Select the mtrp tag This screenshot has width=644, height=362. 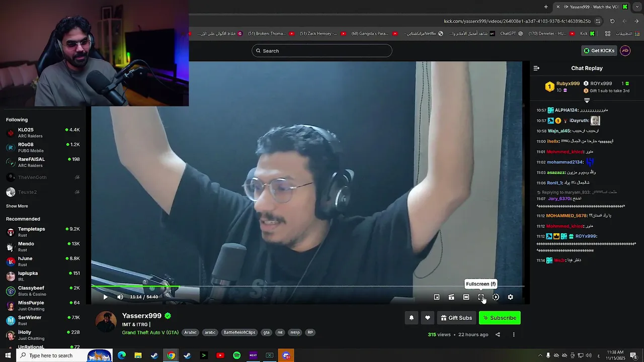coord(295,332)
